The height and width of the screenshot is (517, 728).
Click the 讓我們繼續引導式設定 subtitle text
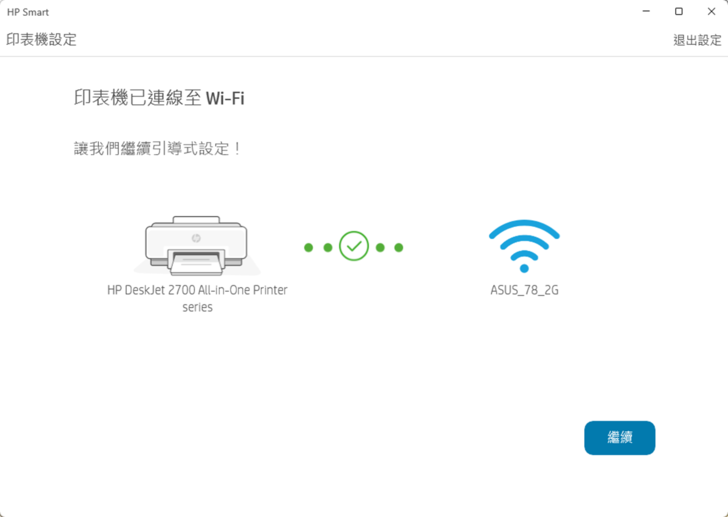[158, 149]
